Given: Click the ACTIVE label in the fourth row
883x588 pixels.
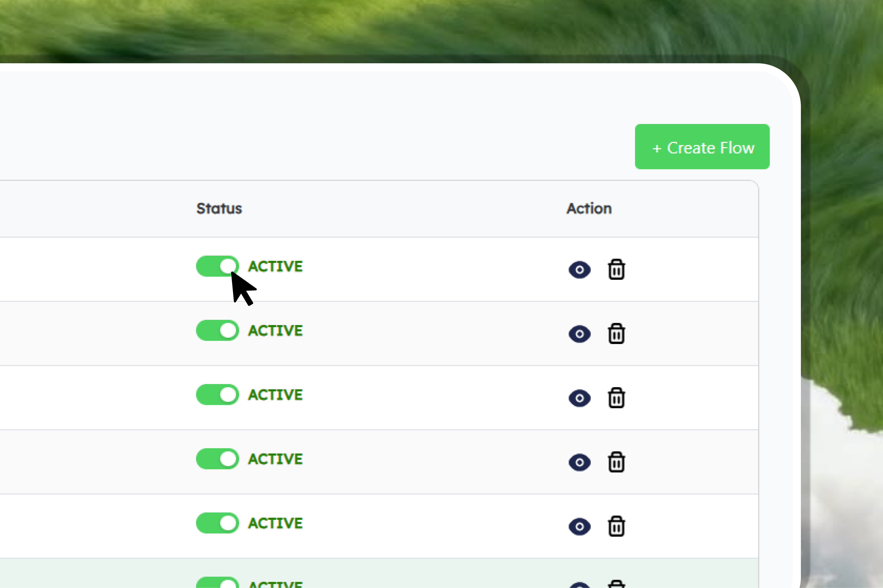Looking at the screenshot, I should pos(275,459).
